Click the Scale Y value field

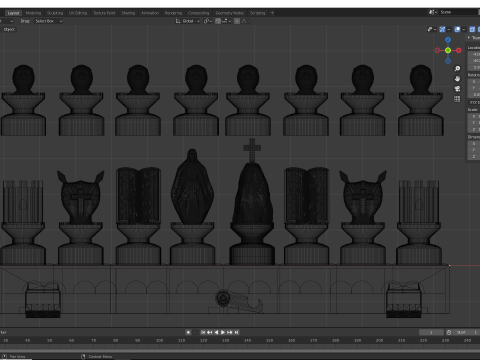coord(474,123)
